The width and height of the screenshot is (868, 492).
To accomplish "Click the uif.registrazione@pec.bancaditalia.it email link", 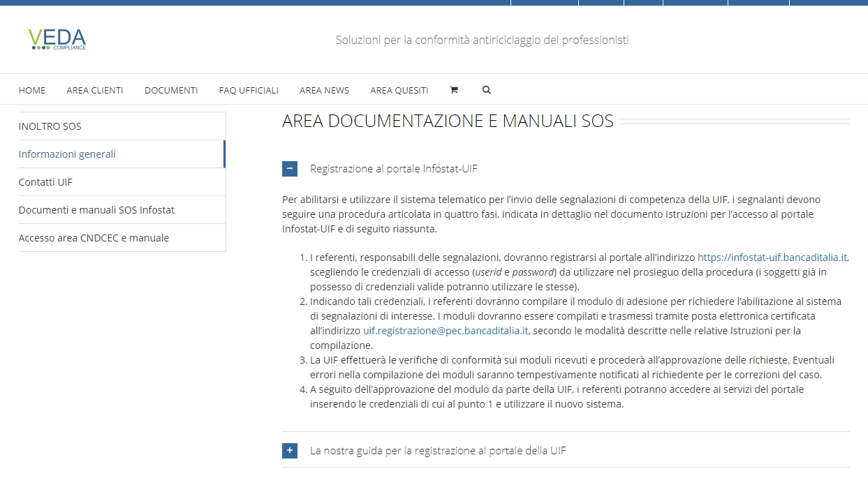I will [x=446, y=331].
